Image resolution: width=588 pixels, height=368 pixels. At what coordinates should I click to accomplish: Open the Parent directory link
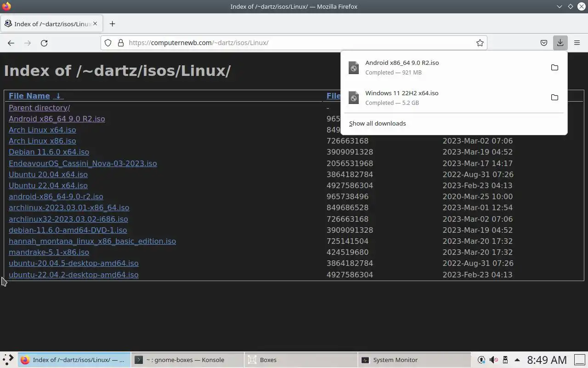tap(40, 108)
